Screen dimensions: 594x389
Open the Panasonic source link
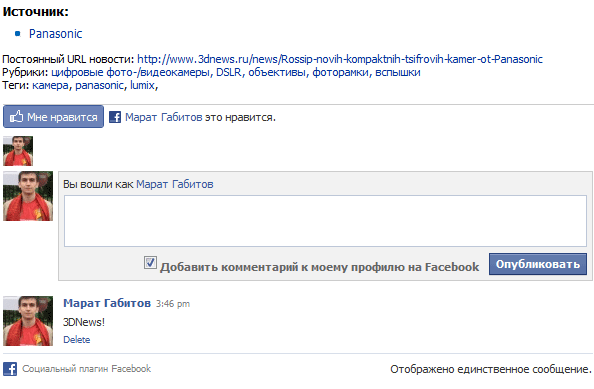point(56,34)
